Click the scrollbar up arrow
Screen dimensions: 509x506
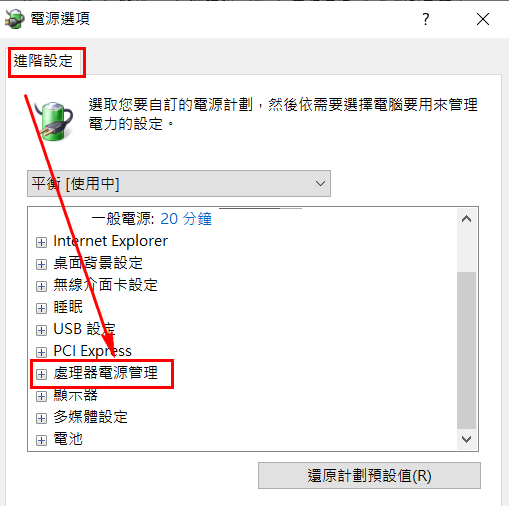[466, 219]
